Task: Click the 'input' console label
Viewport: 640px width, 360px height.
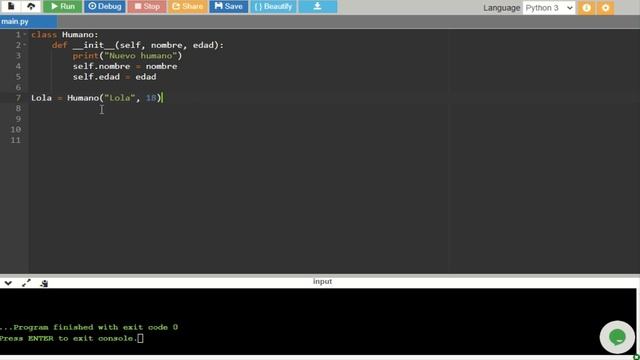Action: tap(322, 281)
